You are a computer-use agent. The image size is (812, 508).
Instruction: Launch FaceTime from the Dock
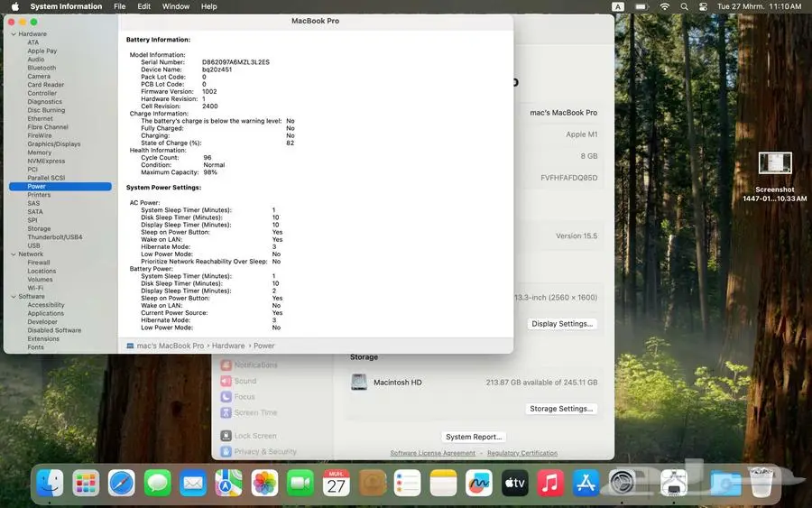pos(300,483)
